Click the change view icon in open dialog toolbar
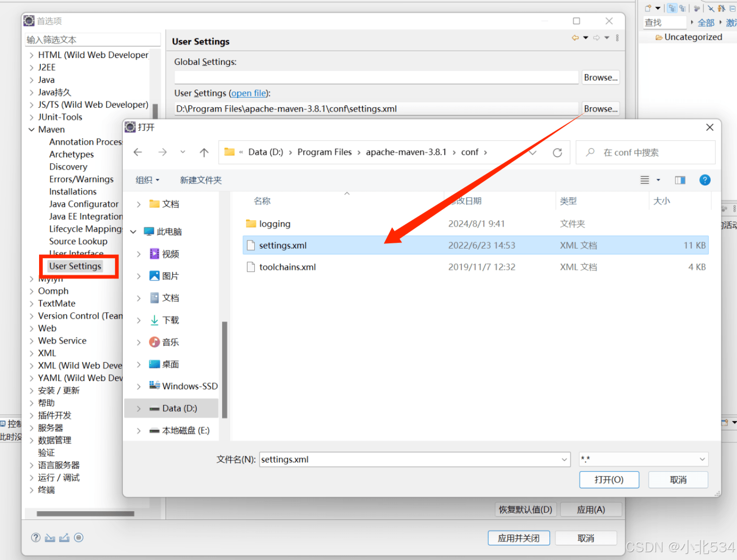The image size is (737, 560). 645,180
